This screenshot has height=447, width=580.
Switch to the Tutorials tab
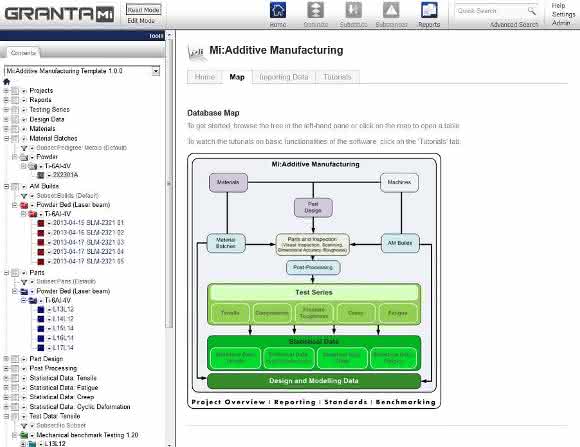tap(337, 77)
